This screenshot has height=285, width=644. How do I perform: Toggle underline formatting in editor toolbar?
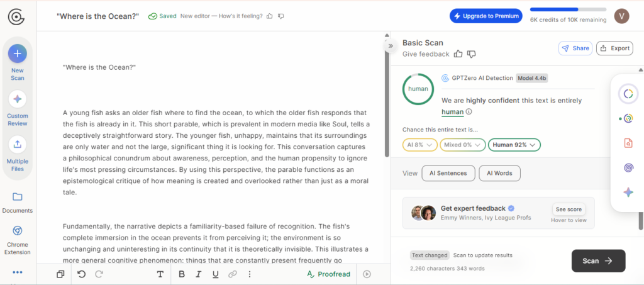pyautogui.click(x=216, y=274)
